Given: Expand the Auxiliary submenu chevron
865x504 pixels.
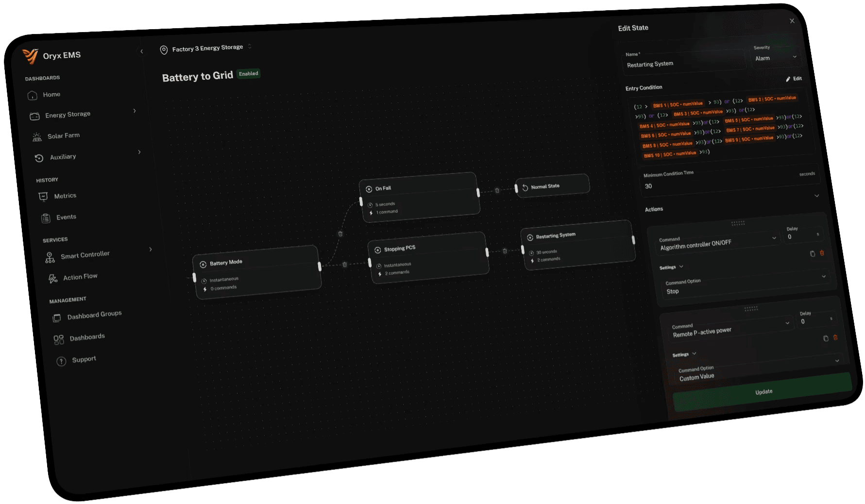Looking at the screenshot, I should click(139, 152).
